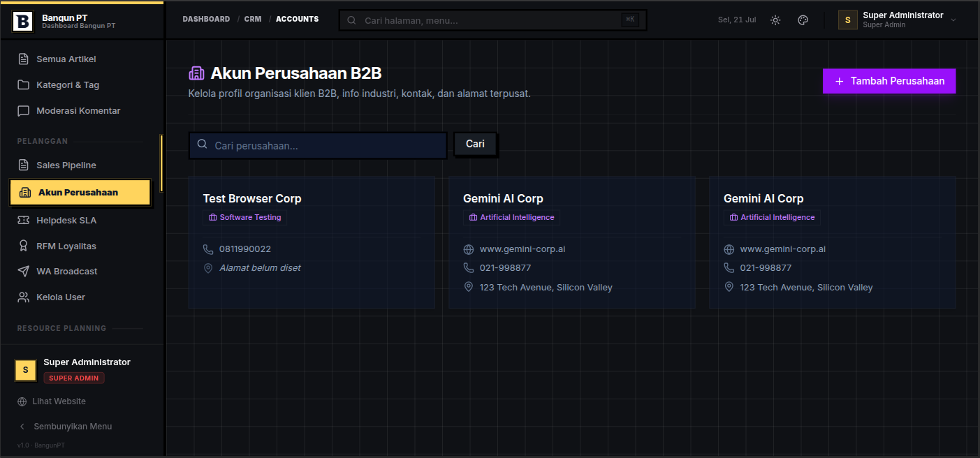Go to DASHBOARD breadcrumb

[x=206, y=20]
